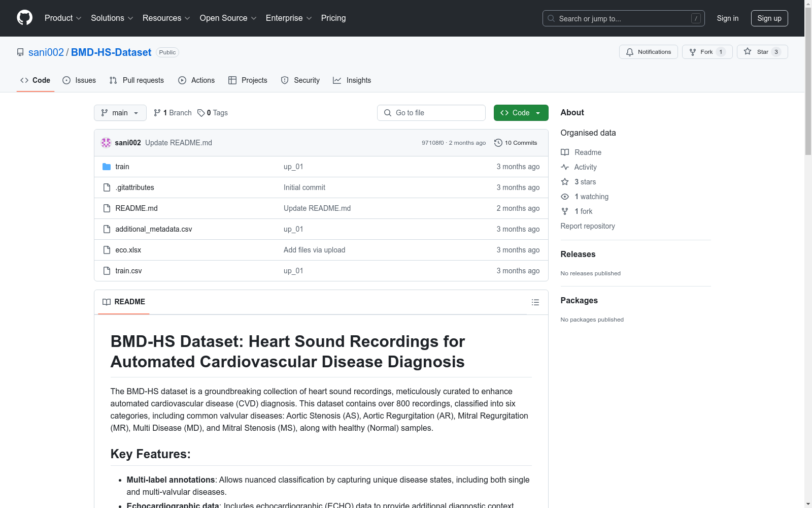Click the repository icon beside sani002
812x508 pixels.
tap(20, 52)
